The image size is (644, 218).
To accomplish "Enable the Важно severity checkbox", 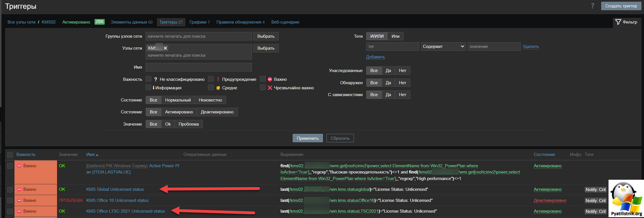I will [263, 79].
